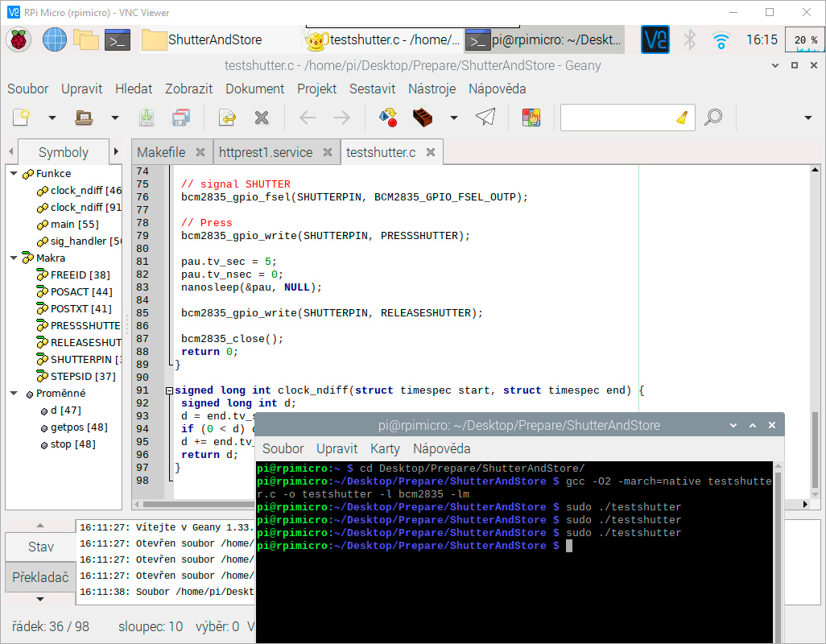
Task: Run the program with paper-plane icon
Action: pyautogui.click(x=485, y=118)
